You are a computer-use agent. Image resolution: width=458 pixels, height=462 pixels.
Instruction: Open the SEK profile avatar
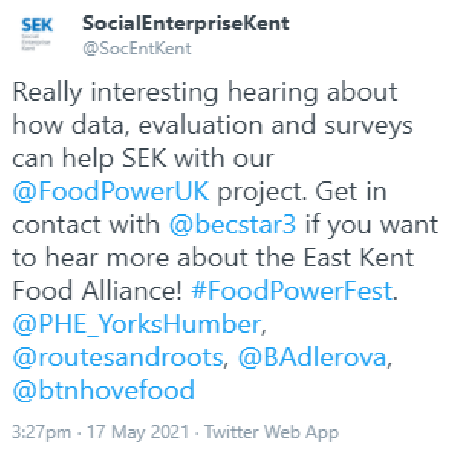(x=37, y=34)
